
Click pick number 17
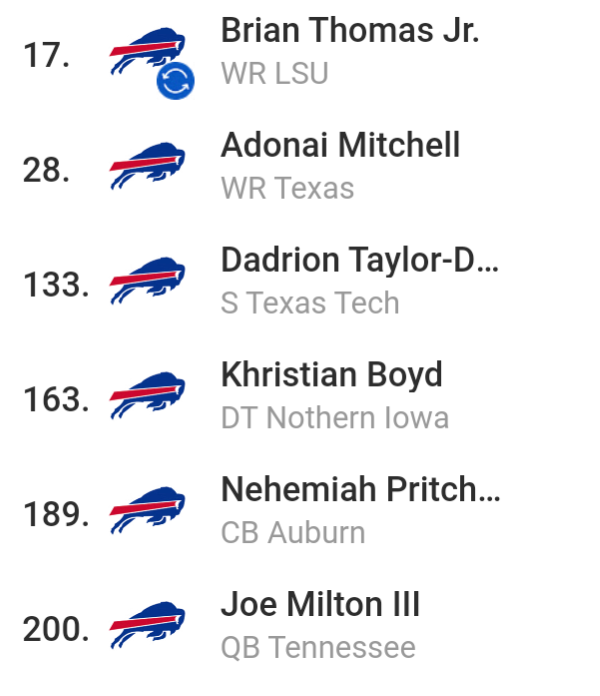point(47,55)
